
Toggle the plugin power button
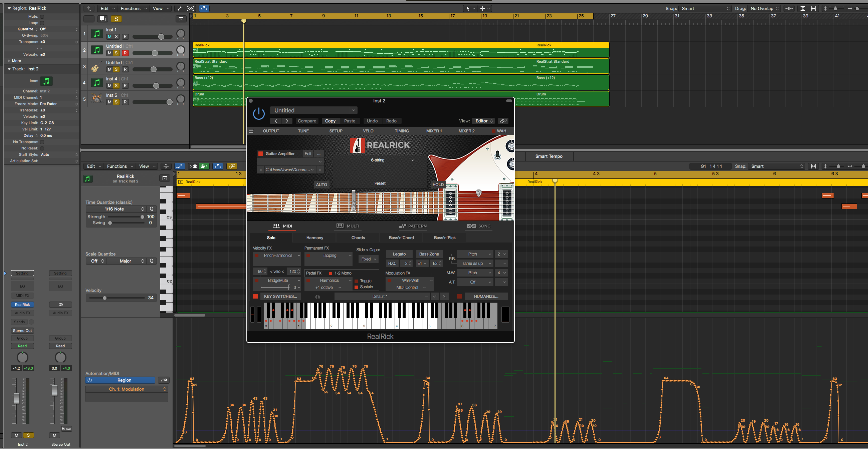259,114
